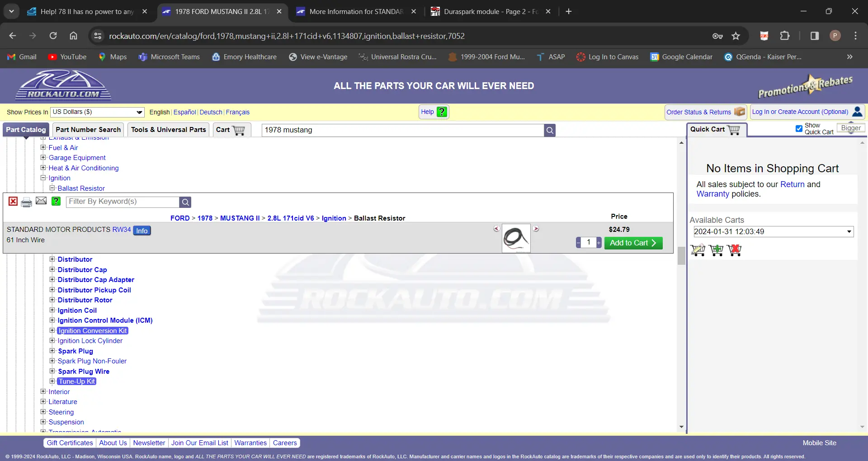Click the Add to Cart button
The height and width of the screenshot is (461, 868).
click(x=633, y=243)
